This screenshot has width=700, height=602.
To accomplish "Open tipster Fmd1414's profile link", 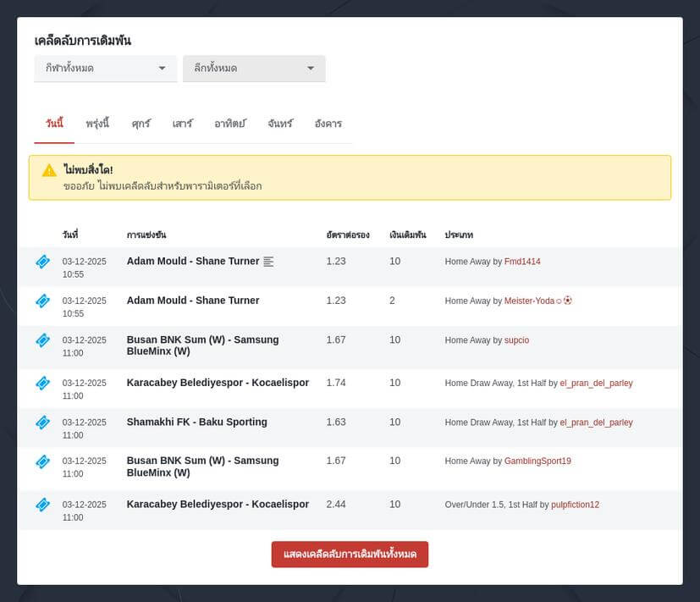I will point(521,262).
